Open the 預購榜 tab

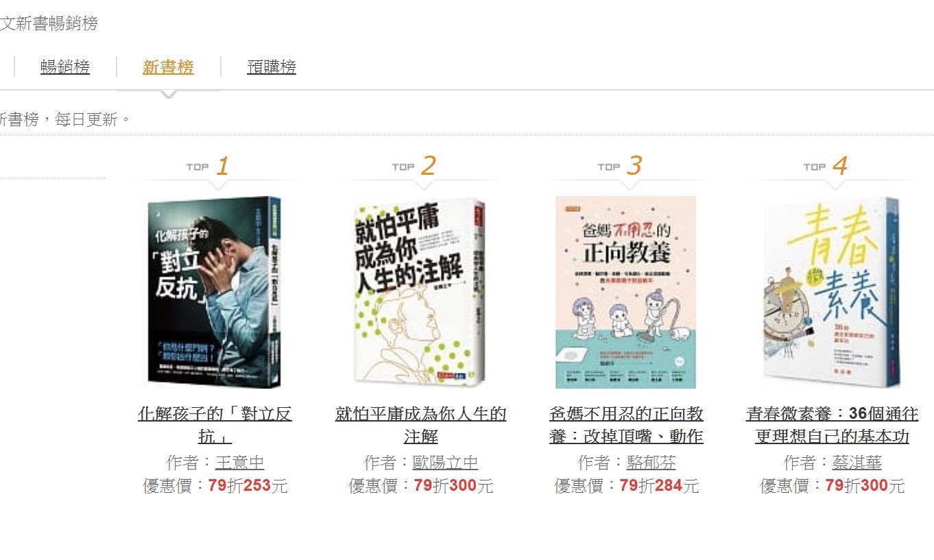(x=272, y=67)
